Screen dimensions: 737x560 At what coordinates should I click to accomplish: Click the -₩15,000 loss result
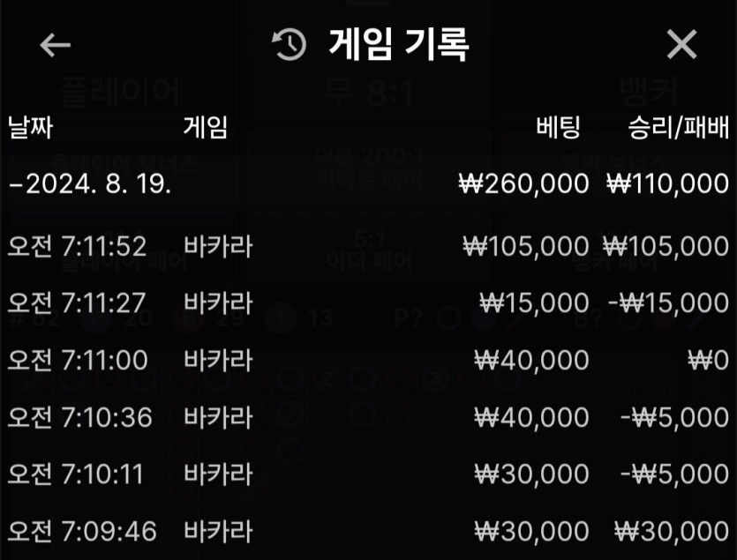[x=669, y=303]
